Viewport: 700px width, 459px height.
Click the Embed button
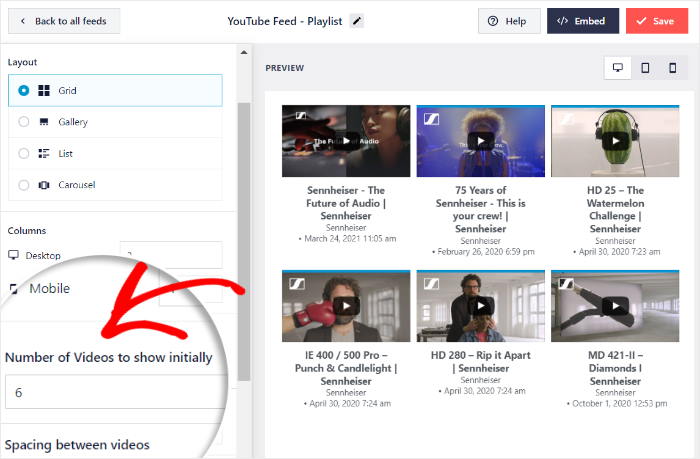(583, 21)
